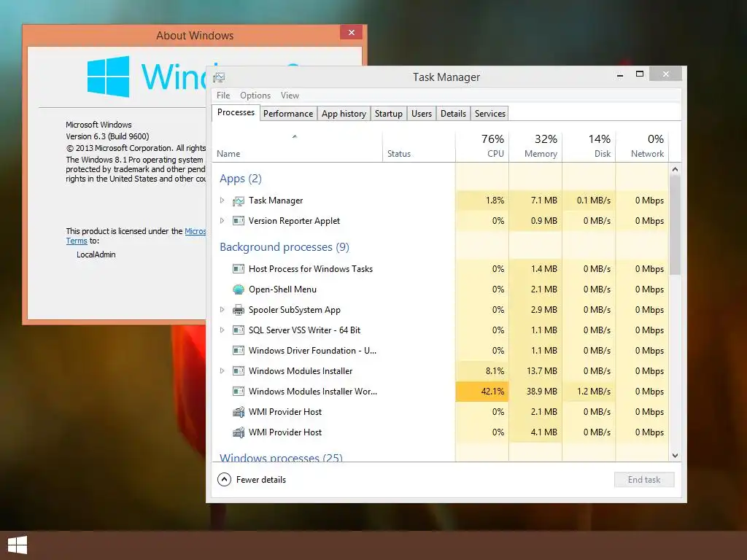Click the SQL Server VSS Writer icon
Screen dimensions: 747x560
239,330
